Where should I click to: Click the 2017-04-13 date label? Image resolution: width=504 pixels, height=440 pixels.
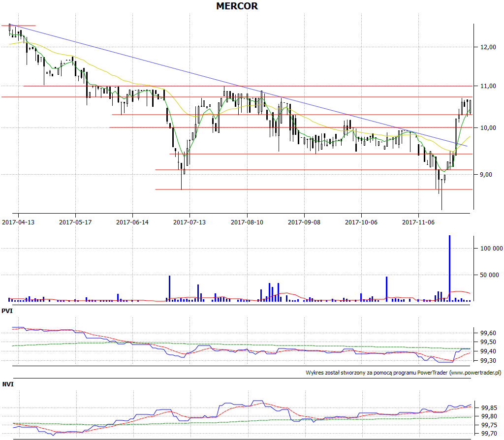18,222
